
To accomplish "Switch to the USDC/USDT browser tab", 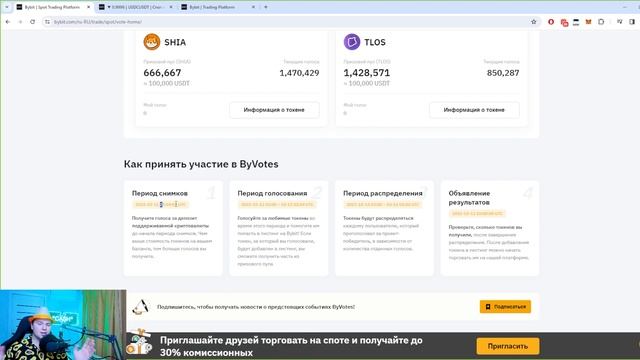I will pos(136,7).
